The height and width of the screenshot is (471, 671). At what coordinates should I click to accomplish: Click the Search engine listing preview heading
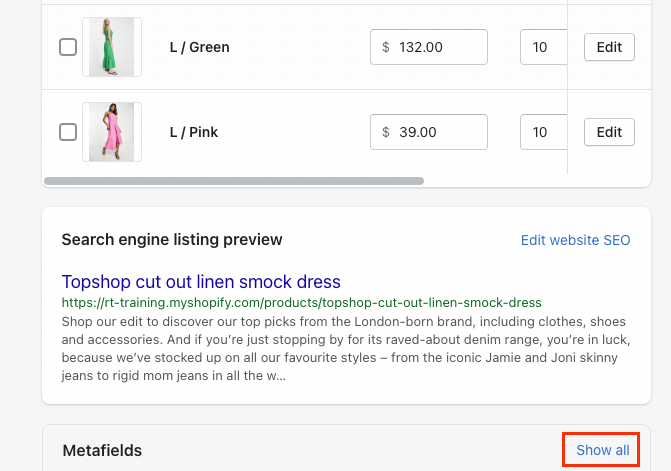pyautogui.click(x=172, y=240)
